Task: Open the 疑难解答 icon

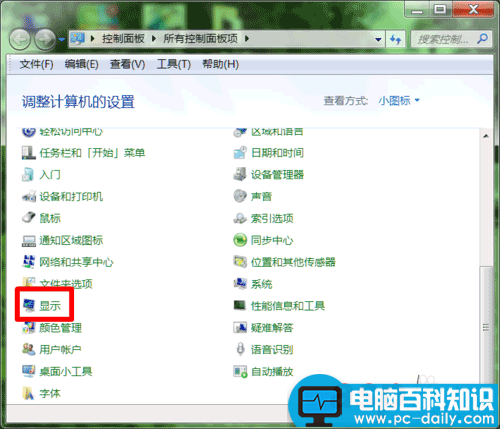Action: [240, 328]
